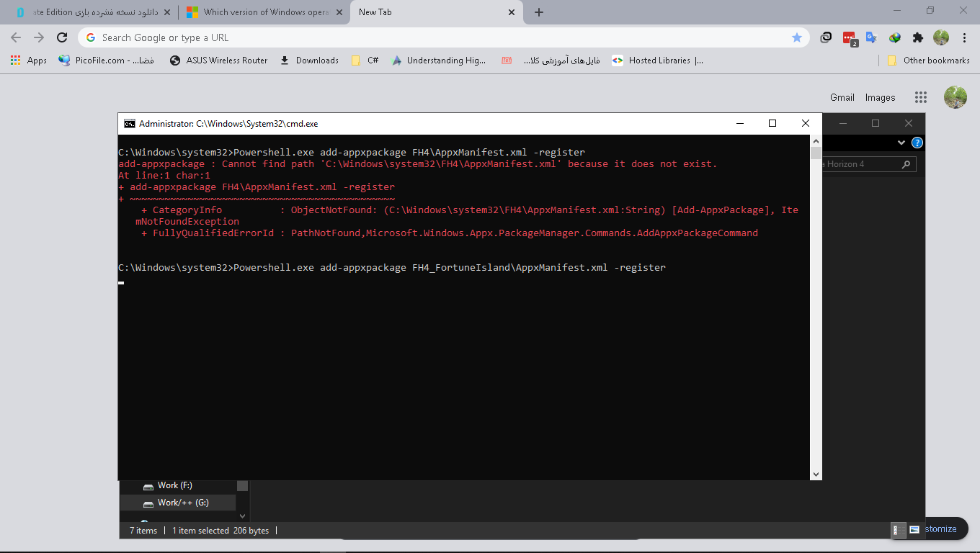
Task: Open the Google apps grid
Action: (x=920, y=97)
